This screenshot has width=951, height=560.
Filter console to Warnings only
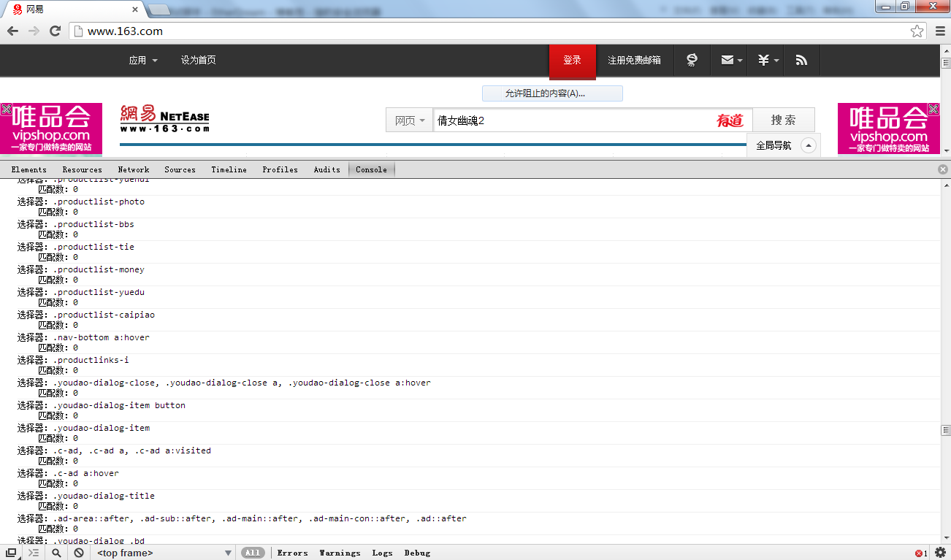click(x=340, y=553)
